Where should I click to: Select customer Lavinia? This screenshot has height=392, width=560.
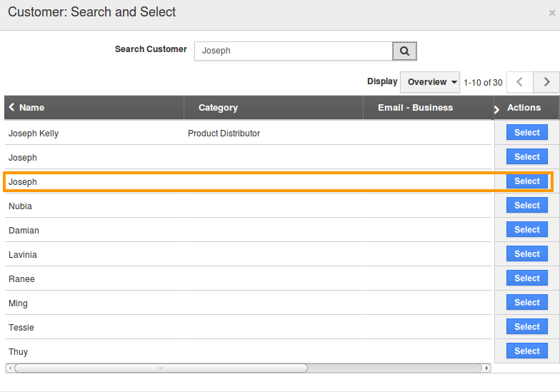(x=527, y=254)
